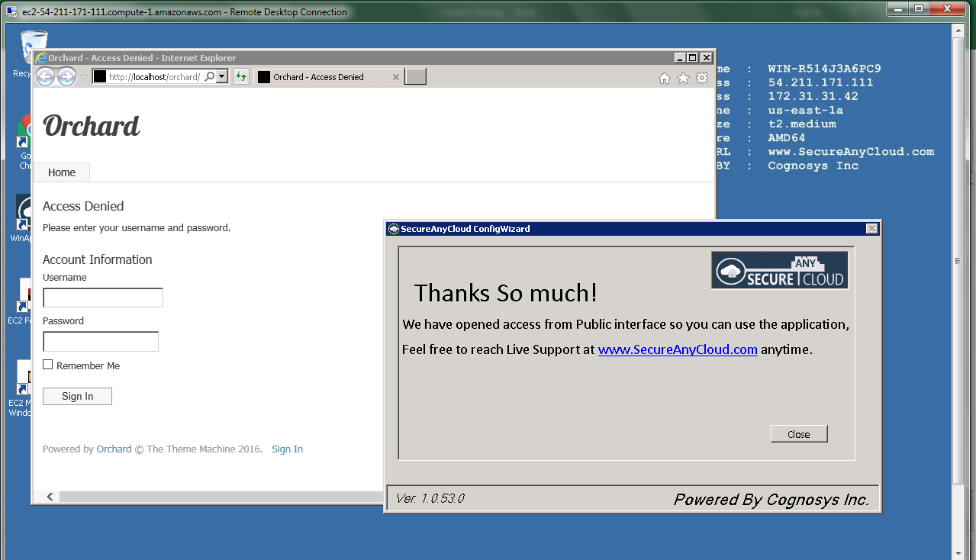Screen dimensions: 976x560
Task: Click Close button in ConfigWizard dialog
Action: pos(799,434)
